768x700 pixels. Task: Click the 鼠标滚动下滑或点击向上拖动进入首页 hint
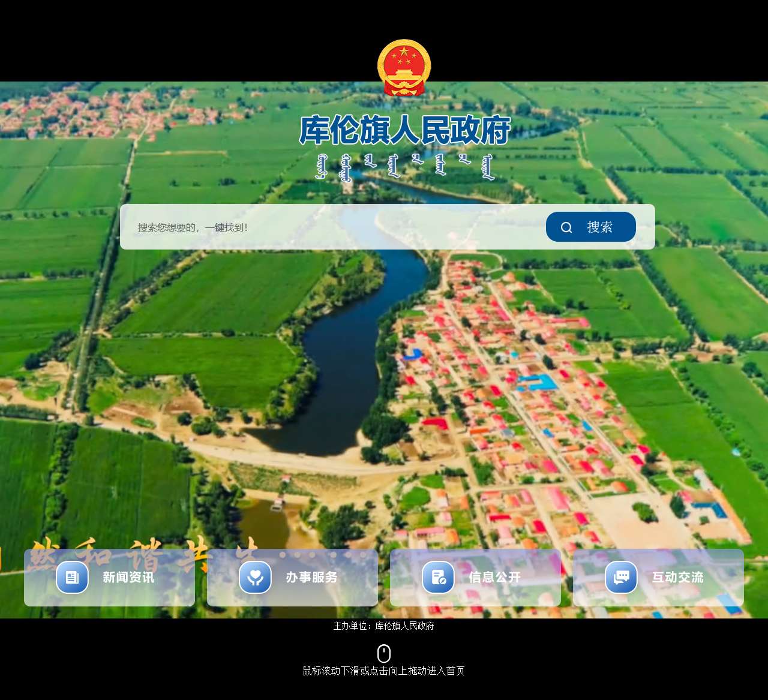coord(384,671)
